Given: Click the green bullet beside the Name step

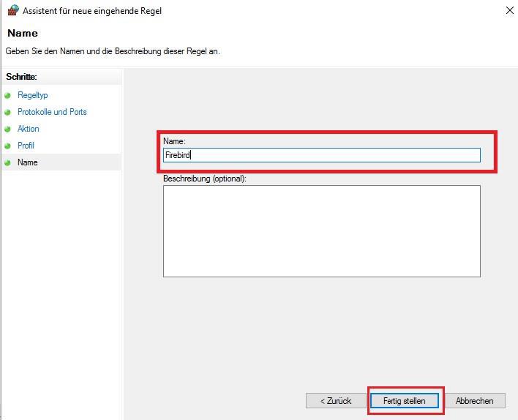Looking at the screenshot, I should pos(8,163).
